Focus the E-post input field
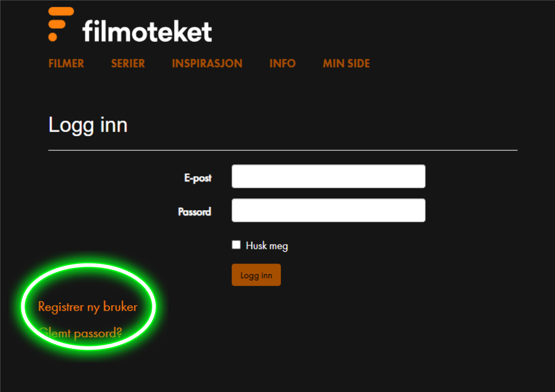The image size is (555, 392). click(x=328, y=176)
